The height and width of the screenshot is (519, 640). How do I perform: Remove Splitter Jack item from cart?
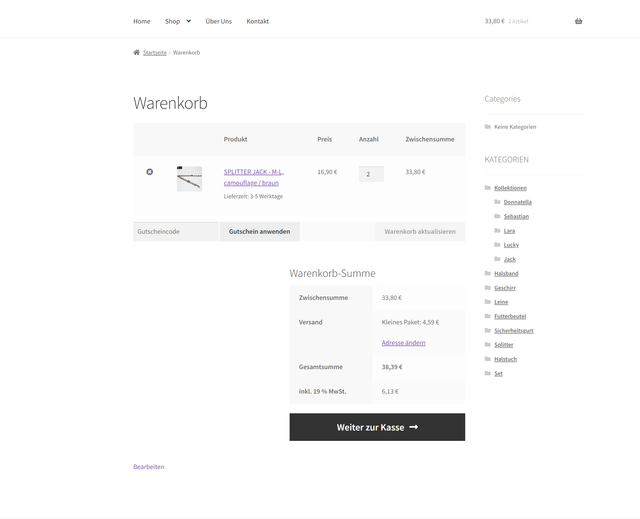tap(150, 172)
